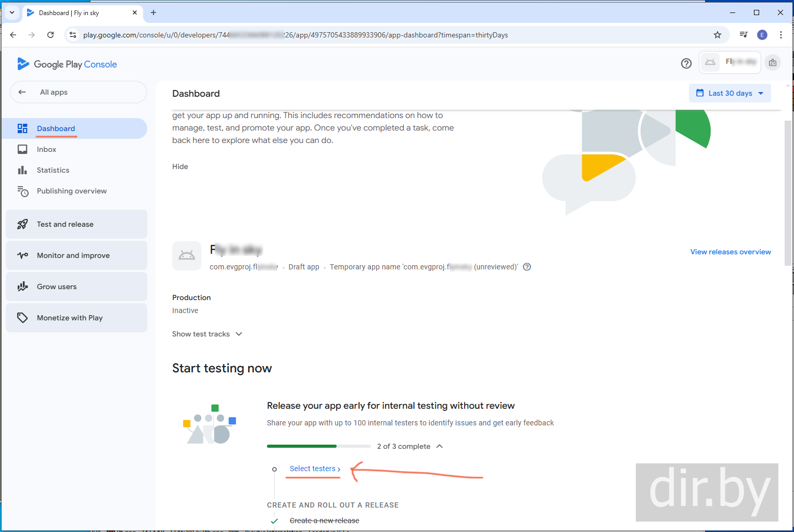
Task: Bookmark this page with the star icon
Action: [x=718, y=35]
